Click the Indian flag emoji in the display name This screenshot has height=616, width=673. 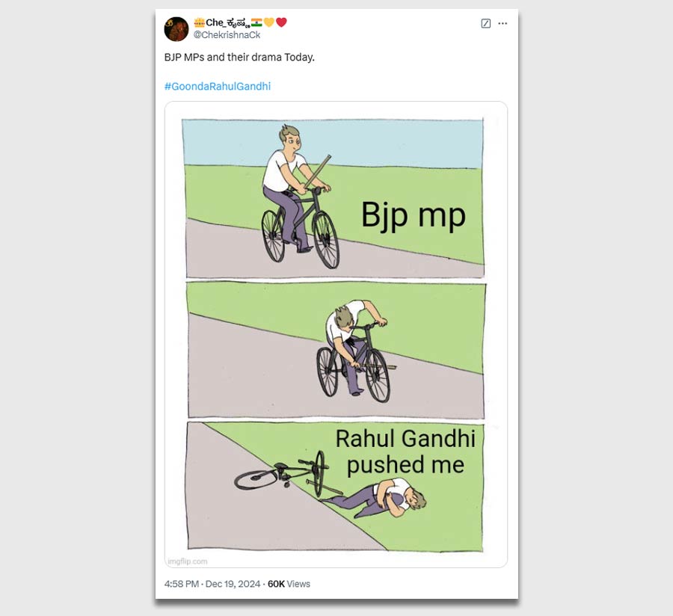pos(256,22)
